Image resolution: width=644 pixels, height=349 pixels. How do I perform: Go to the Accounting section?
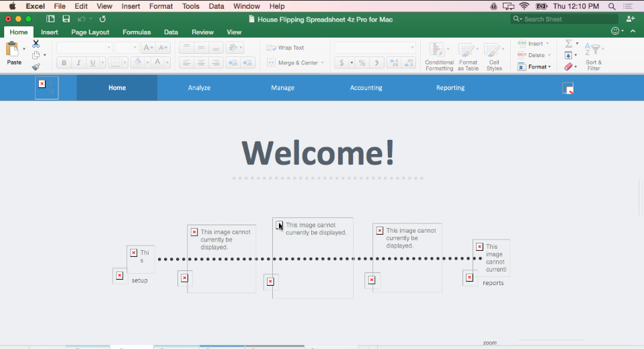(x=366, y=87)
